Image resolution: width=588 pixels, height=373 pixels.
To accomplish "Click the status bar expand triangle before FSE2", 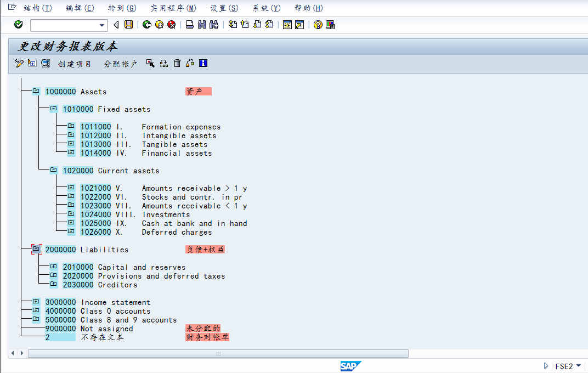I will coord(546,366).
